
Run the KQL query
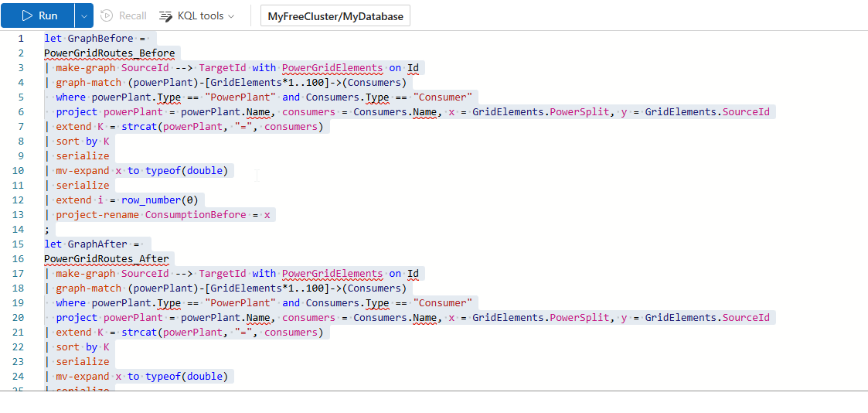point(38,15)
